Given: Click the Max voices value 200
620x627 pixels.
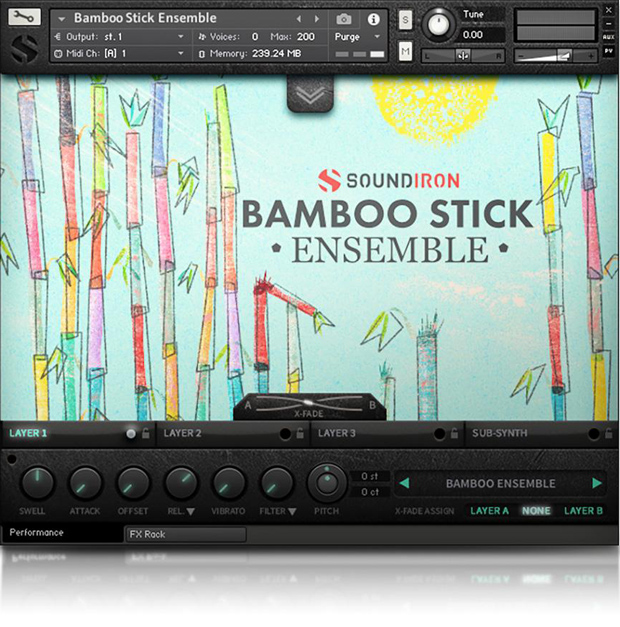Looking at the screenshot, I should click(x=305, y=37).
